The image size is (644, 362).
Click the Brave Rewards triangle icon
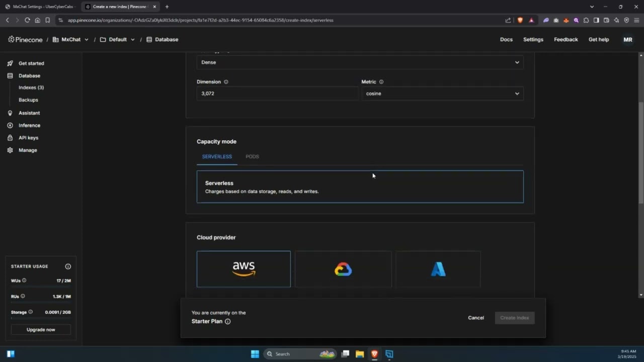pos(531,20)
